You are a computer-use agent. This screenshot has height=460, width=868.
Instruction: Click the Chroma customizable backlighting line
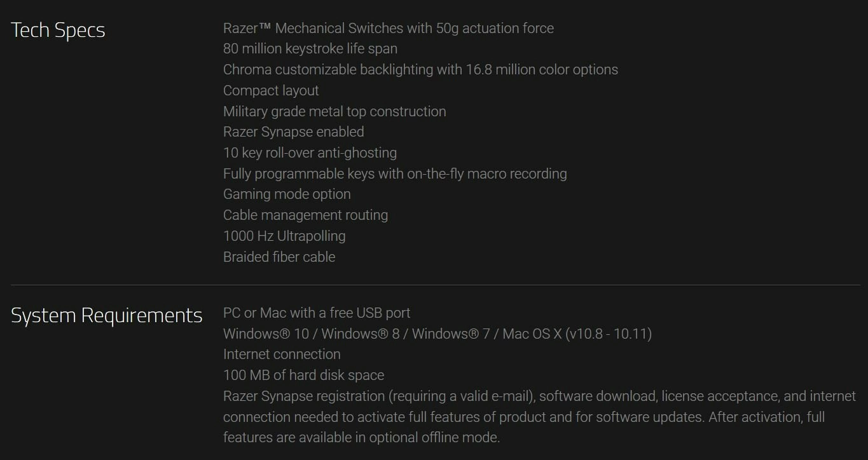click(420, 70)
